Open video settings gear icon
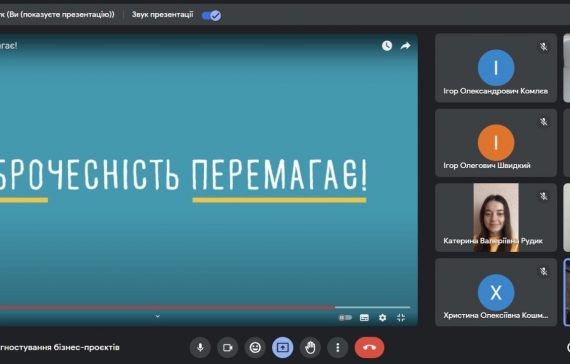This screenshot has height=364, width=570. tap(382, 318)
